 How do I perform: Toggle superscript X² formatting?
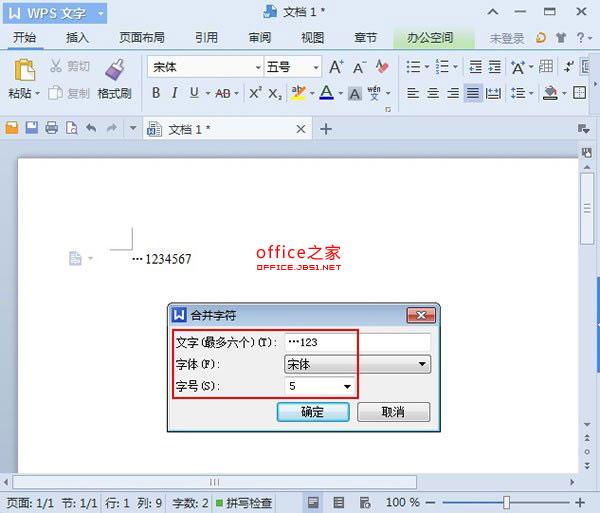point(255,93)
